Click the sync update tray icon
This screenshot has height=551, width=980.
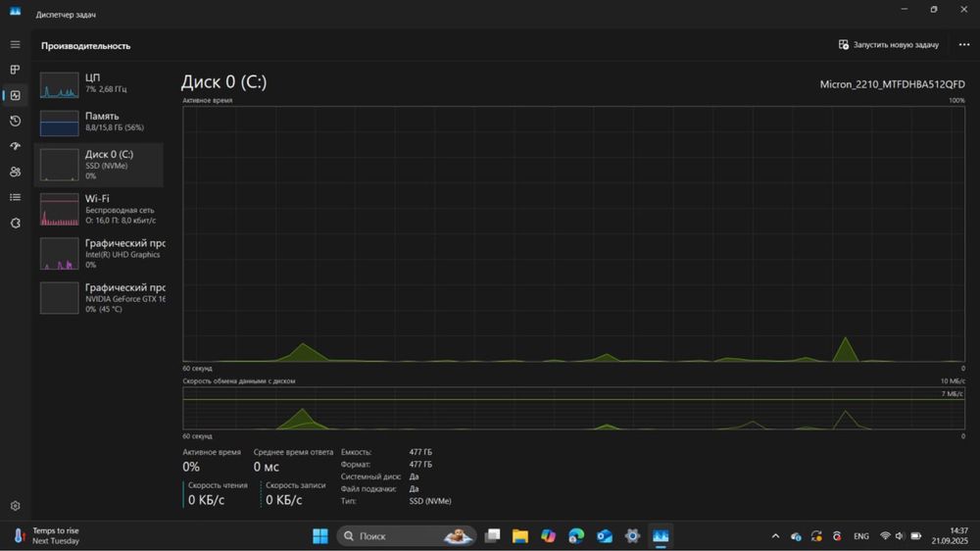816,536
